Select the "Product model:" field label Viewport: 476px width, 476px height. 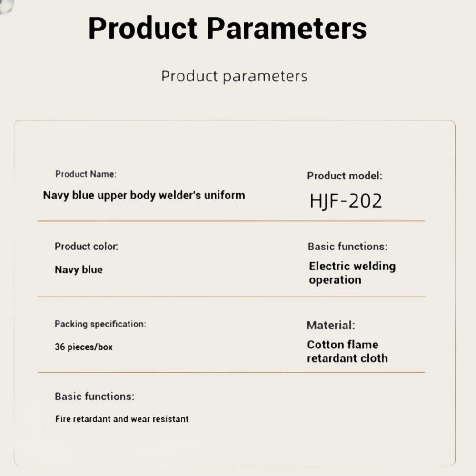tap(345, 176)
